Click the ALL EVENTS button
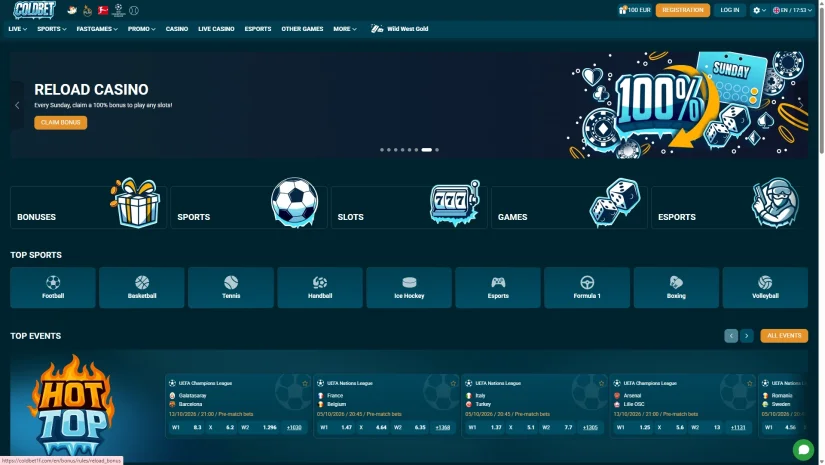Image resolution: width=825 pixels, height=465 pixels. point(784,336)
